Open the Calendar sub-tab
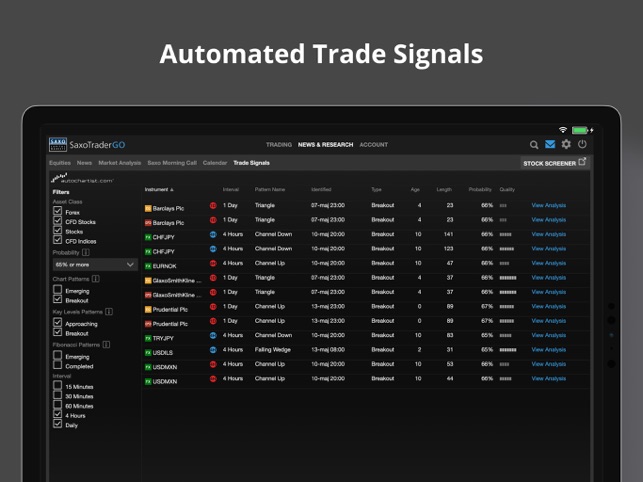The height and width of the screenshot is (482, 643). tap(215, 163)
